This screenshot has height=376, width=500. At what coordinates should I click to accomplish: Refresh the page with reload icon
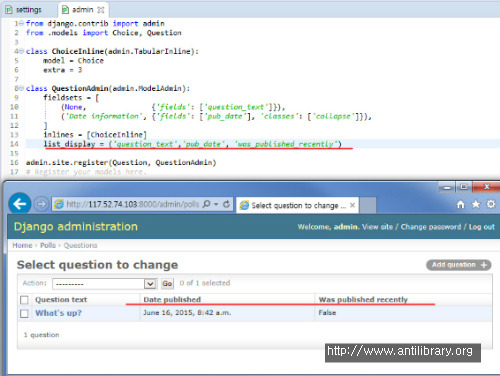pyautogui.click(x=226, y=204)
